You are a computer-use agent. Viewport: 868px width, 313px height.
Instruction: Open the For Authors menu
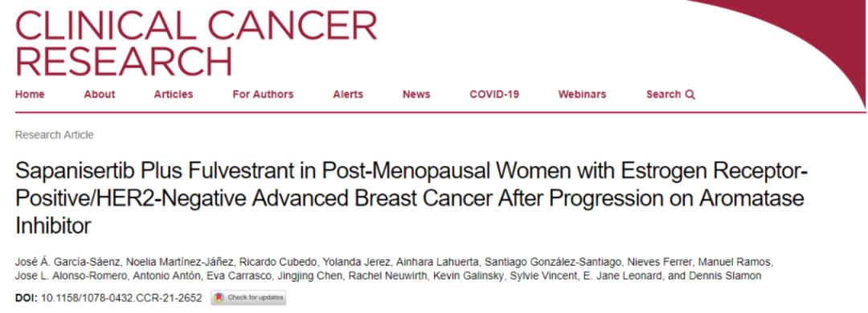pyautogui.click(x=263, y=94)
